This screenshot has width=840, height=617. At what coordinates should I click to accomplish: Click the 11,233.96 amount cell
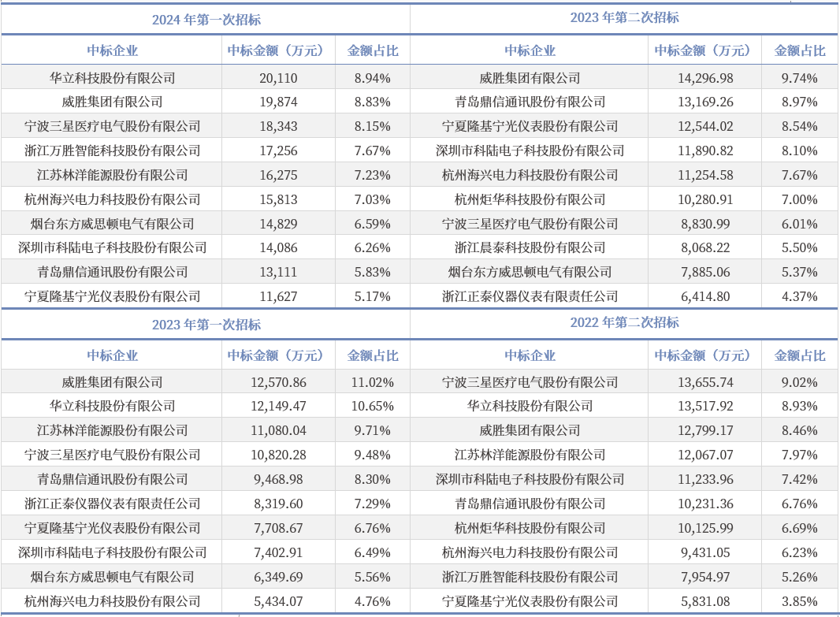pyautogui.click(x=705, y=479)
